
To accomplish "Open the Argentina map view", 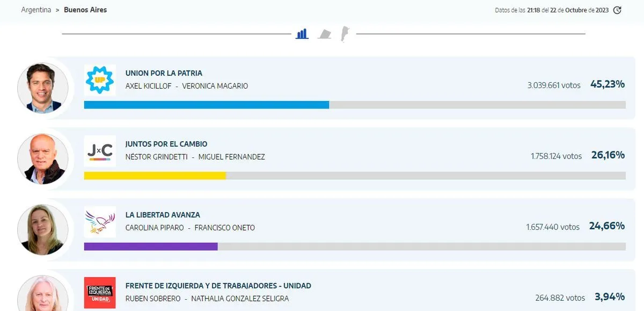I will pos(345,34).
